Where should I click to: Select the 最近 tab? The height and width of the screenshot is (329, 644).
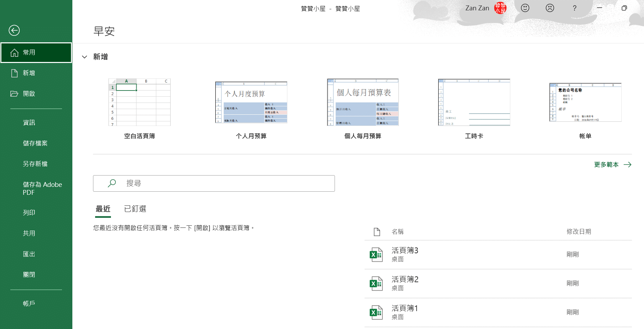[x=103, y=209]
